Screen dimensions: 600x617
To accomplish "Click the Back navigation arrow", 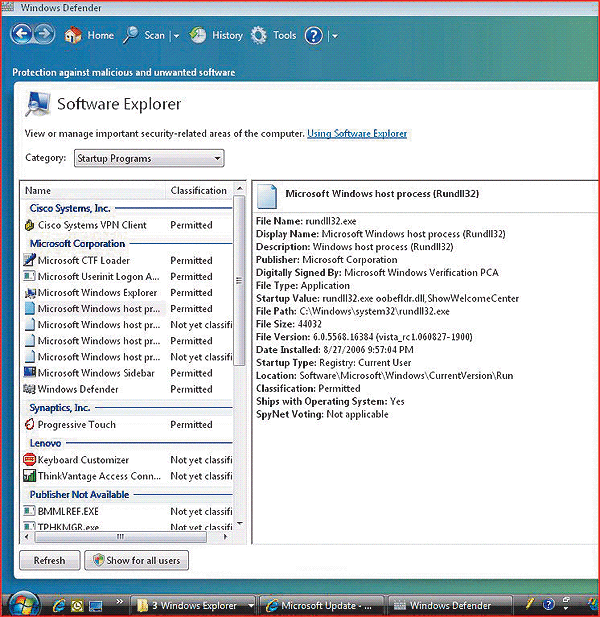I will 22,35.
